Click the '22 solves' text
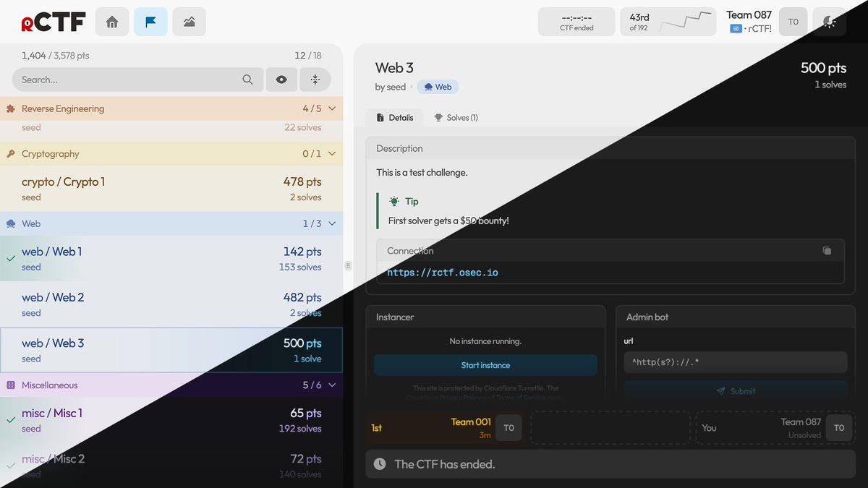The height and width of the screenshot is (488, 868). [303, 127]
